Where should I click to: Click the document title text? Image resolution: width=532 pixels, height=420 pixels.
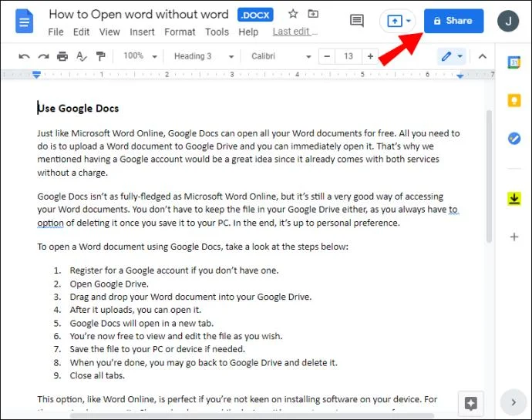coord(139,14)
